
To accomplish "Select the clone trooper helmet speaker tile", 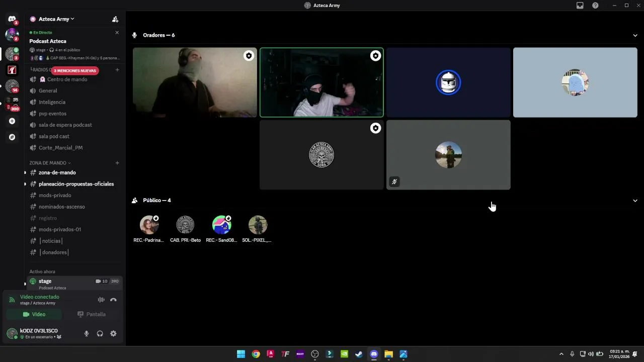I will click(448, 82).
